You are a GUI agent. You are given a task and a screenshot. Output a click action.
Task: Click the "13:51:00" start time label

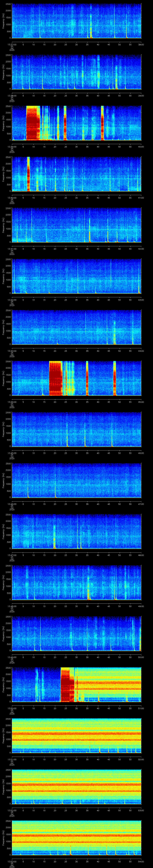pyautogui.click(x=12, y=760)
